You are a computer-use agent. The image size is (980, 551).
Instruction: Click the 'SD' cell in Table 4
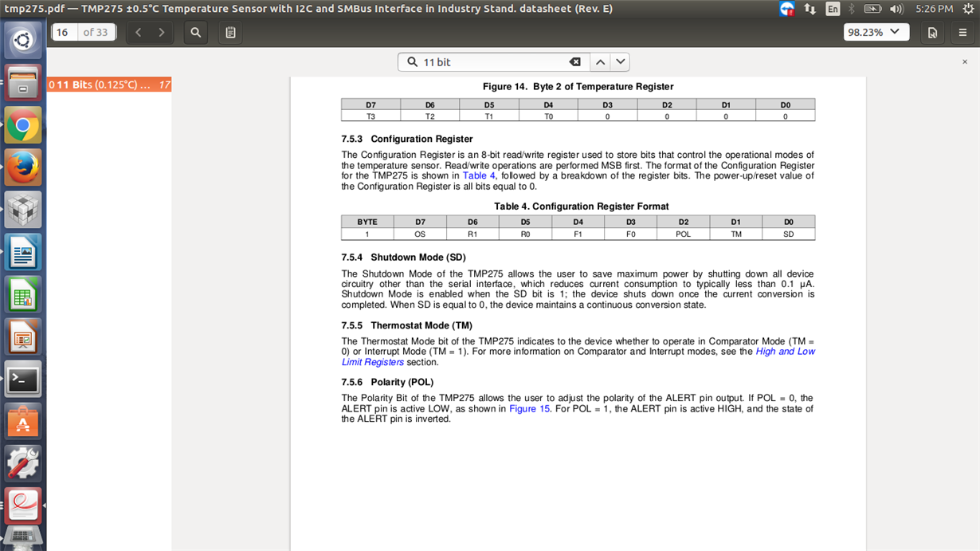point(789,234)
